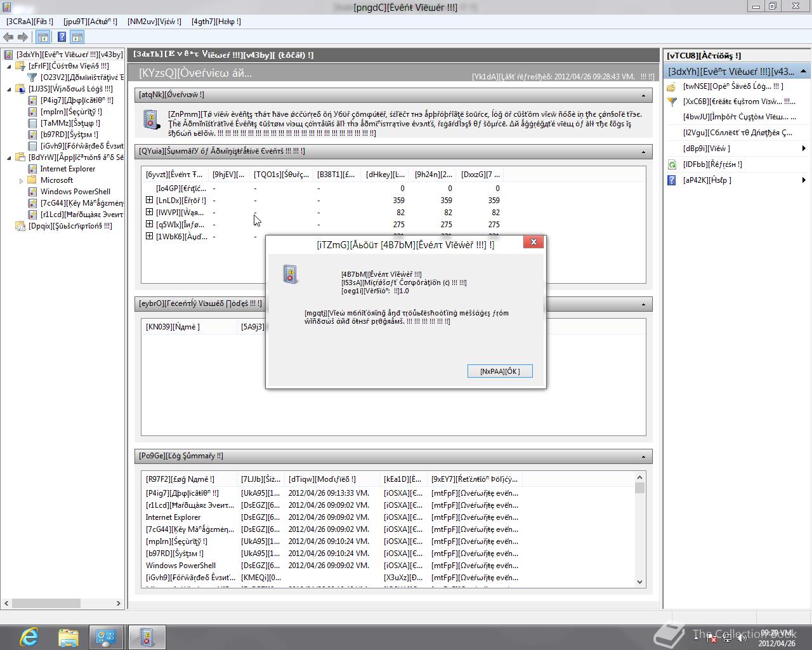This screenshot has width=812, height=650.
Task: Click the Administrative Events filter icon
Action: pyautogui.click(x=32, y=77)
